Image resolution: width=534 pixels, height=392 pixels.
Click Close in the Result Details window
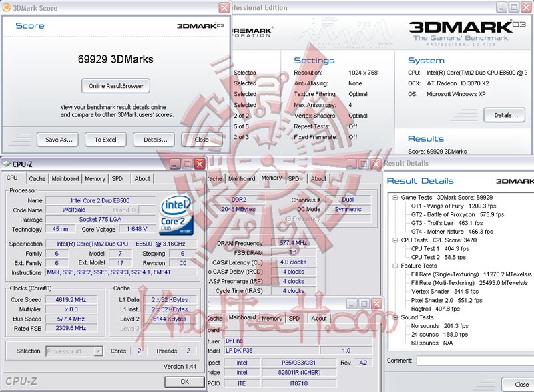tap(519, 385)
